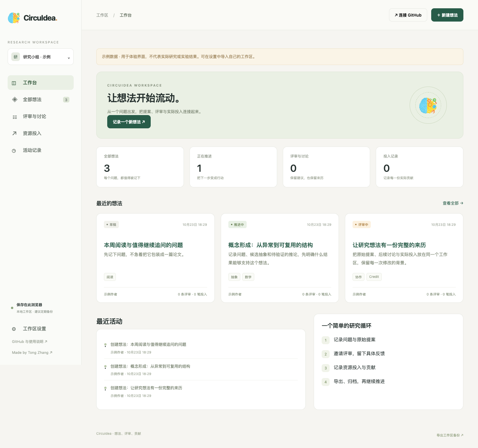This screenshot has height=448, width=478.
Task: Open 评审与讨论 from the sidebar
Action: click(x=40, y=116)
